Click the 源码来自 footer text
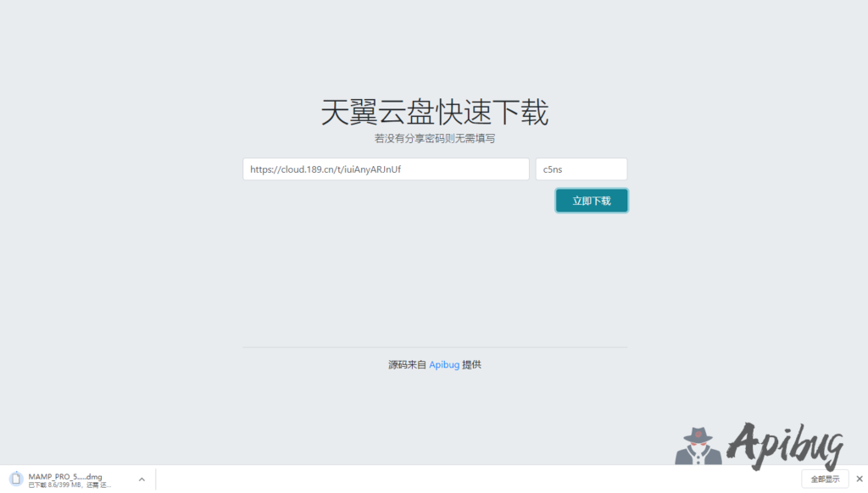Image resolution: width=868 pixels, height=493 pixels. (x=407, y=365)
